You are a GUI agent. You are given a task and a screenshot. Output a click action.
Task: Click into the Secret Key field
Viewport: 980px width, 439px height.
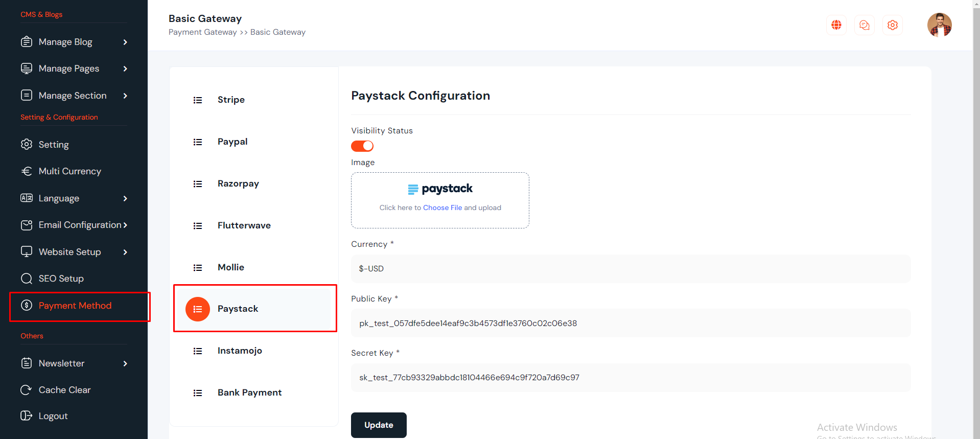pos(630,378)
